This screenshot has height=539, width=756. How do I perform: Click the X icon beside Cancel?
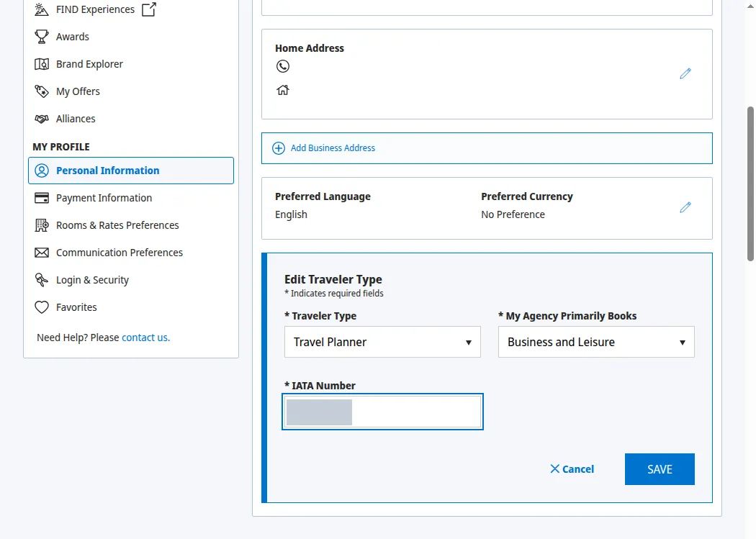[x=555, y=468]
